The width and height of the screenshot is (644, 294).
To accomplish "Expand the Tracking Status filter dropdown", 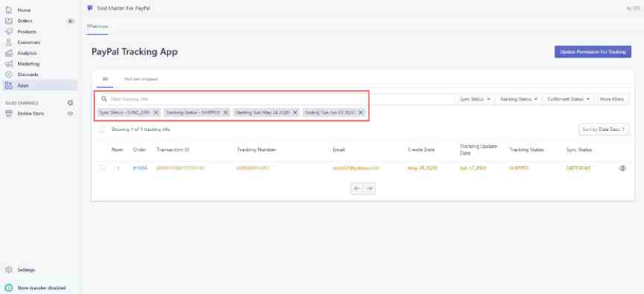I will pyautogui.click(x=519, y=99).
